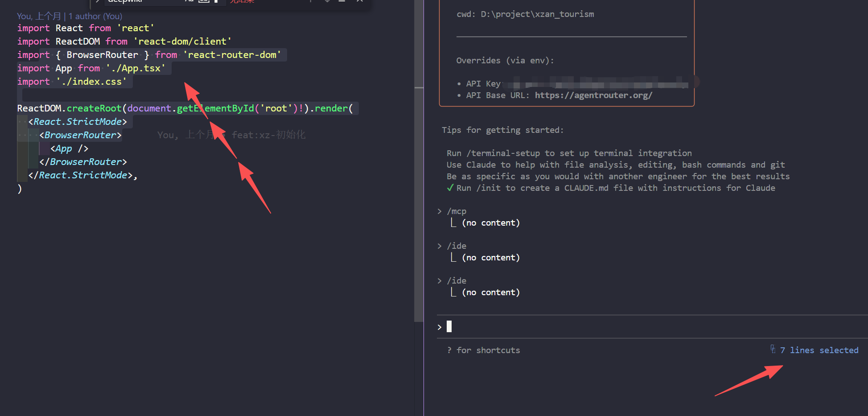Place cursor on the createRoot call
The width and height of the screenshot is (868, 416).
coord(94,108)
